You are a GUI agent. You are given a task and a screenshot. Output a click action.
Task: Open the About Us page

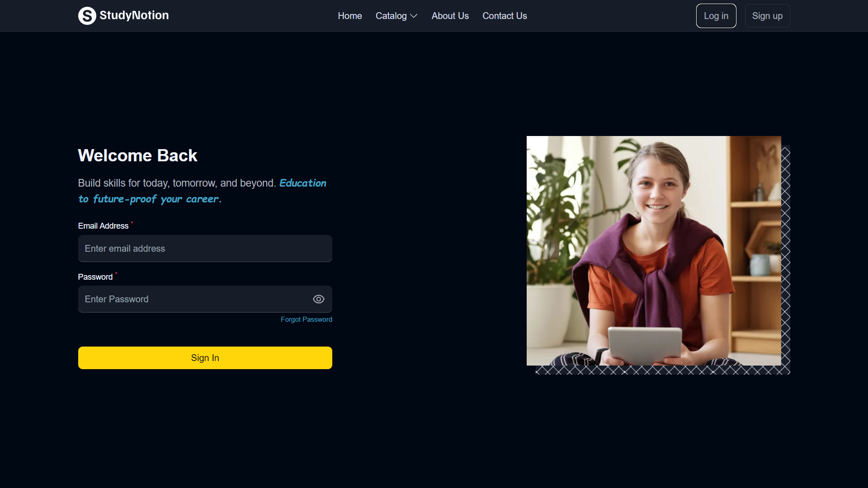pyautogui.click(x=450, y=15)
